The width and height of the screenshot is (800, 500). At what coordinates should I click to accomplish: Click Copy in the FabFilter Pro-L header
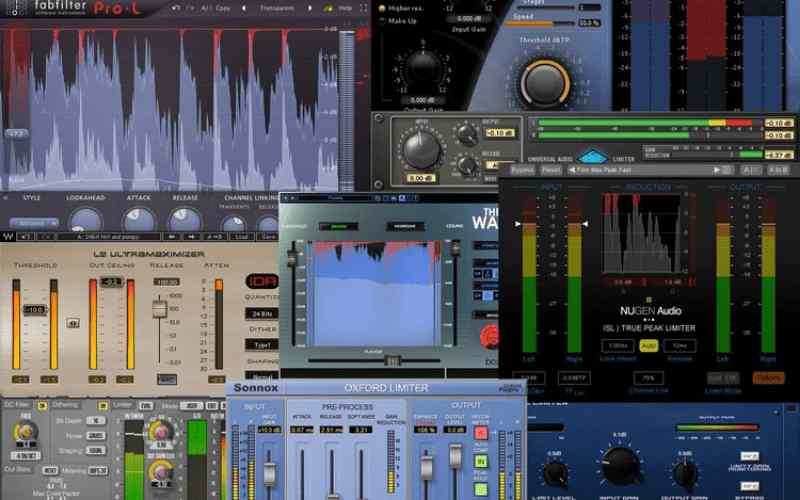click(223, 8)
